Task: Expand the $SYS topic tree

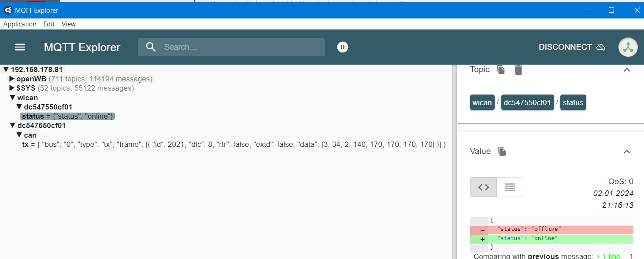Action: (x=12, y=88)
